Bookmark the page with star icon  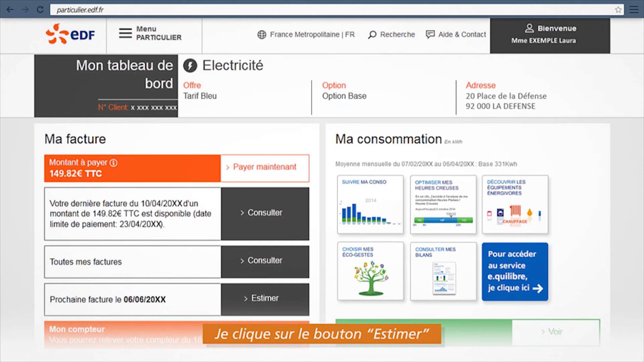(618, 10)
